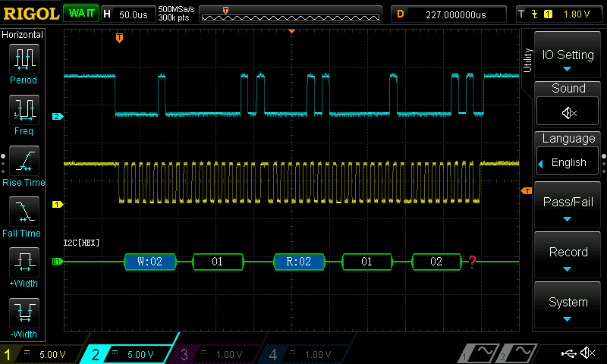607x364 pixels.
Task: Change the Language English selector
Action: tap(568, 162)
